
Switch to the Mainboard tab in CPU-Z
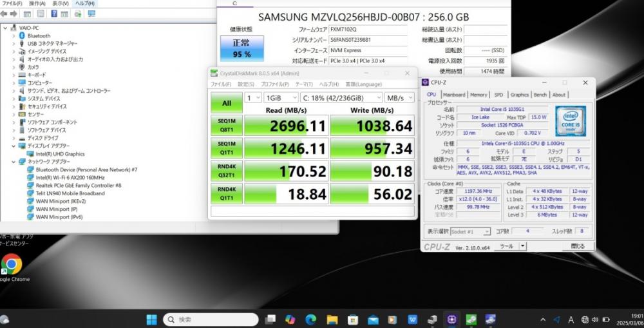pyautogui.click(x=454, y=95)
